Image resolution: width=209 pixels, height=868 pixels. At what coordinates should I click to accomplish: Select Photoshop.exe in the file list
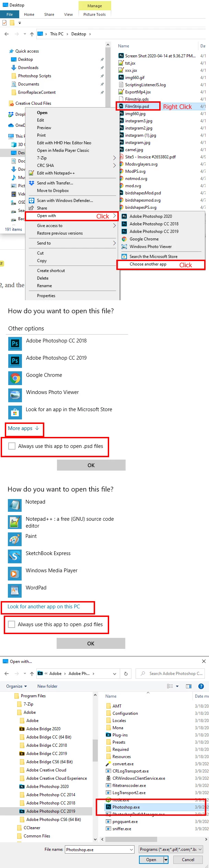point(126,807)
